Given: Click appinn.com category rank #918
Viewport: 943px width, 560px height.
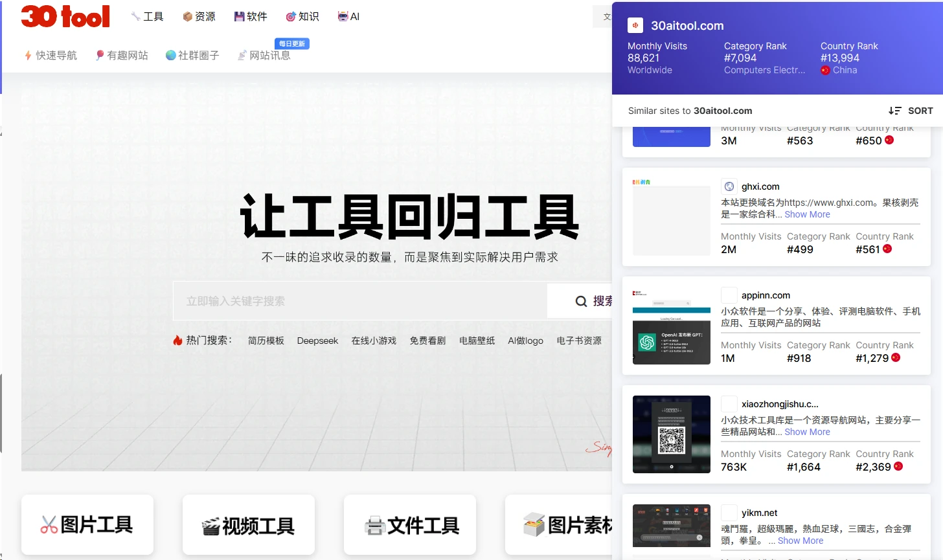Looking at the screenshot, I should pos(799,358).
